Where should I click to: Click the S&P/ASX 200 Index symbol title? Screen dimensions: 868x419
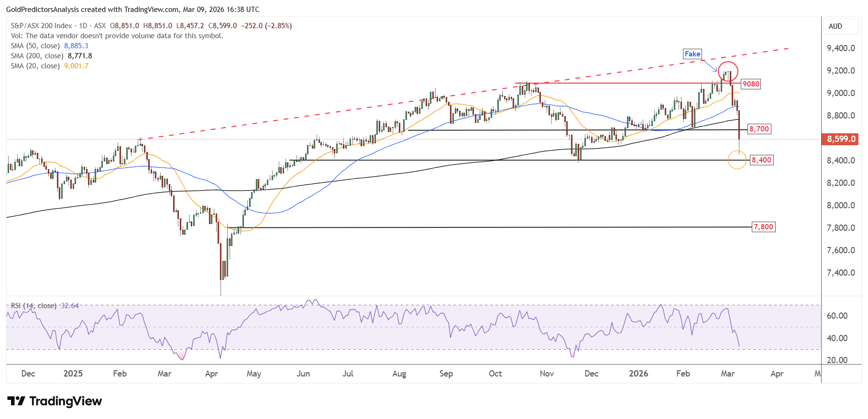[x=42, y=26]
